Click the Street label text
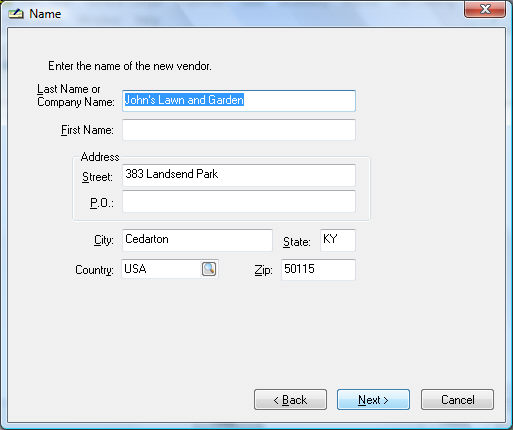The image size is (513, 430). 97,177
